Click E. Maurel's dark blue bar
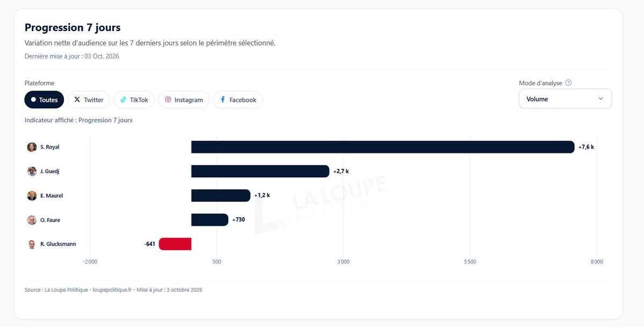The image size is (644, 327). click(x=221, y=196)
